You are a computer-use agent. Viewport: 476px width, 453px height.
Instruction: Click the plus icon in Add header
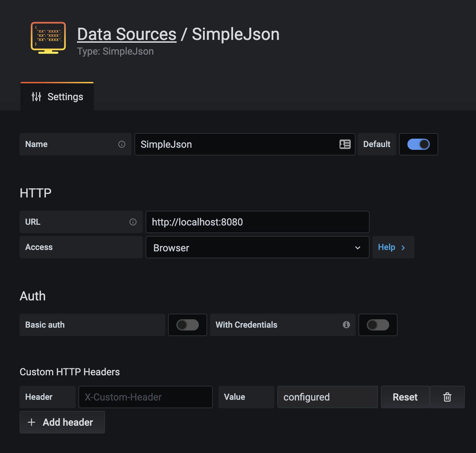(x=31, y=422)
